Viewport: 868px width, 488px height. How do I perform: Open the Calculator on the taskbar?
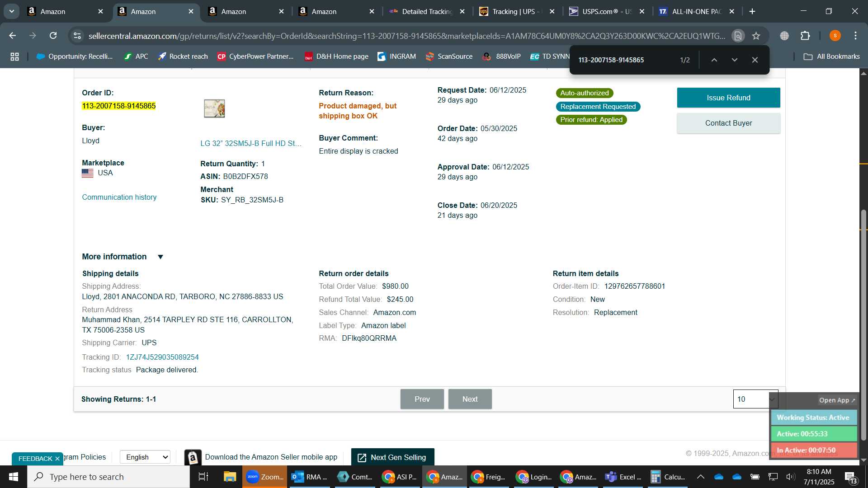(x=668, y=477)
